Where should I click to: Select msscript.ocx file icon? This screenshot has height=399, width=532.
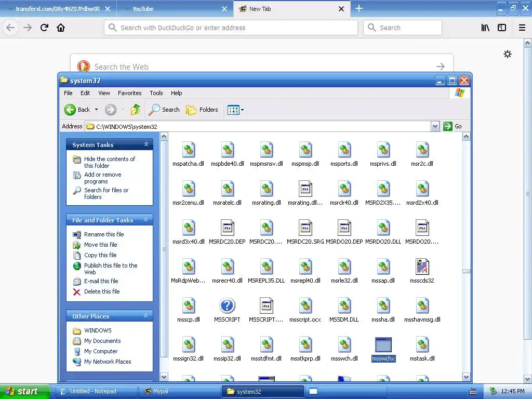[x=305, y=305]
